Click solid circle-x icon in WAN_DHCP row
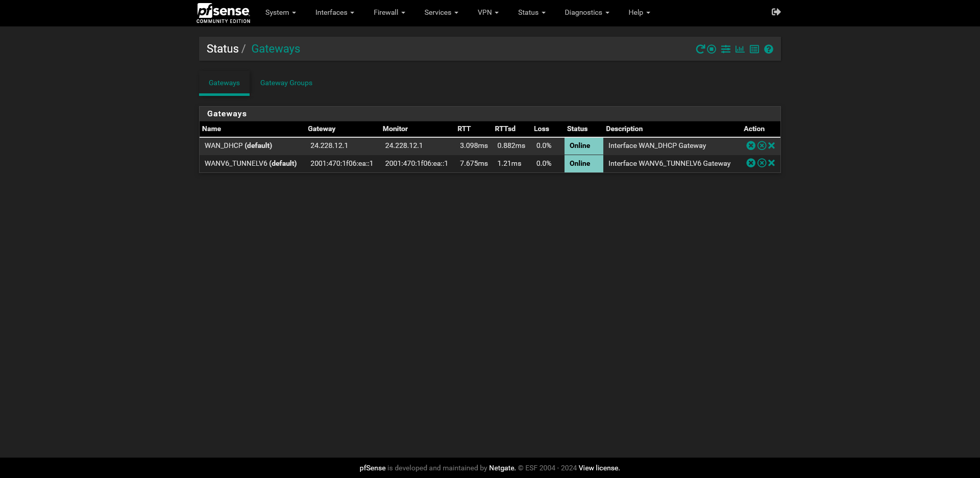The height and width of the screenshot is (478, 980). point(750,145)
